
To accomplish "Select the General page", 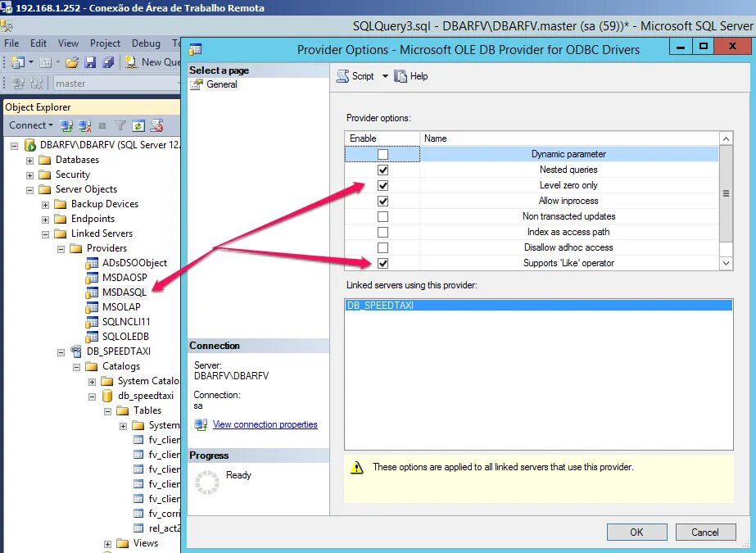I will pyautogui.click(x=222, y=84).
